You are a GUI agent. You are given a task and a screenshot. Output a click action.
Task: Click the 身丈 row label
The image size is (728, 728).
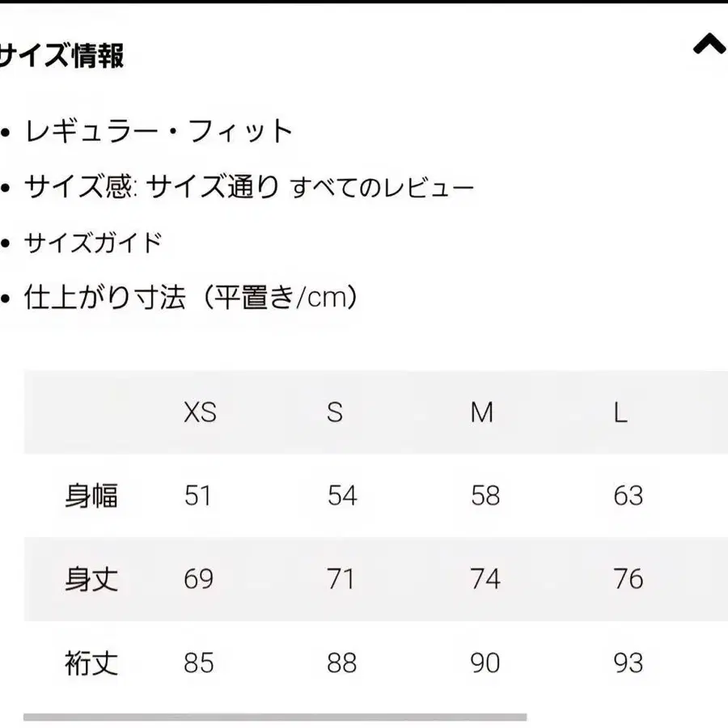pos(90,579)
